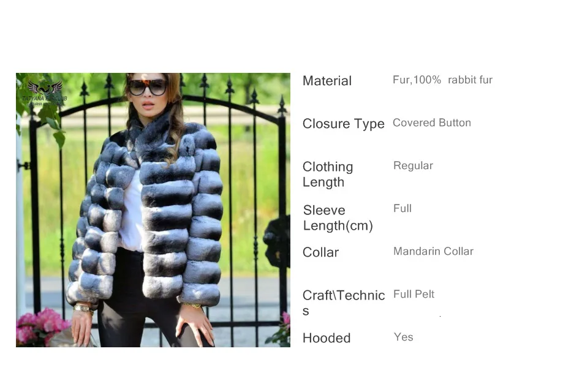This screenshot has width=582, height=392.
Task: Click the 'Mandarin Collar' value text
Action: coord(433,251)
